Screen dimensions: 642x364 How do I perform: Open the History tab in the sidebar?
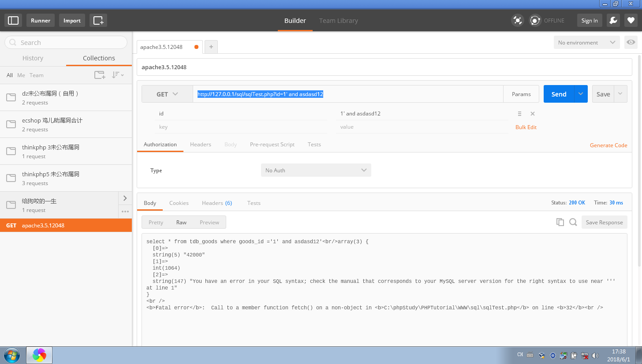[x=33, y=58]
